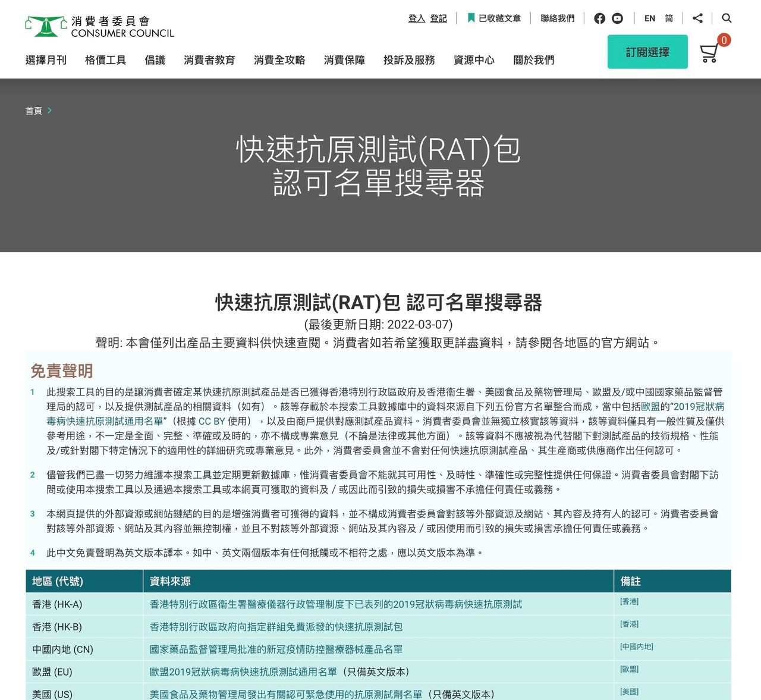Click the [美國] remark link
This screenshot has height=700, width=761.
629,692
